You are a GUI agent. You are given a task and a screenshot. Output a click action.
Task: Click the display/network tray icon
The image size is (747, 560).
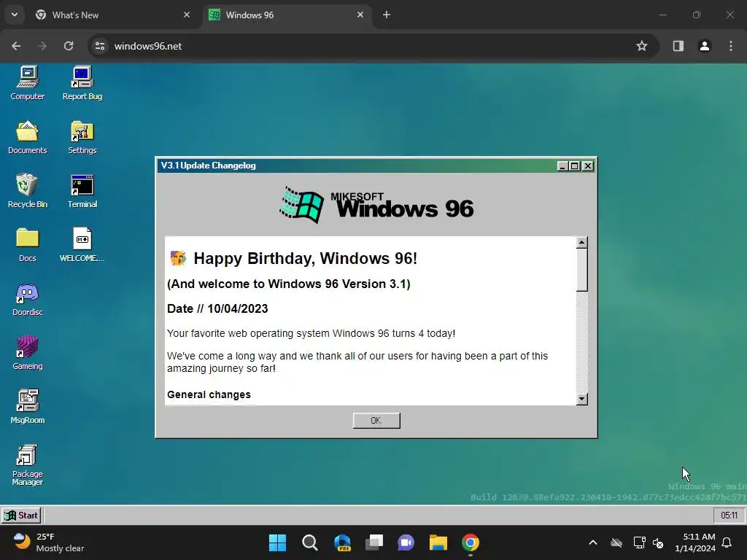click(x=639, y=542)
